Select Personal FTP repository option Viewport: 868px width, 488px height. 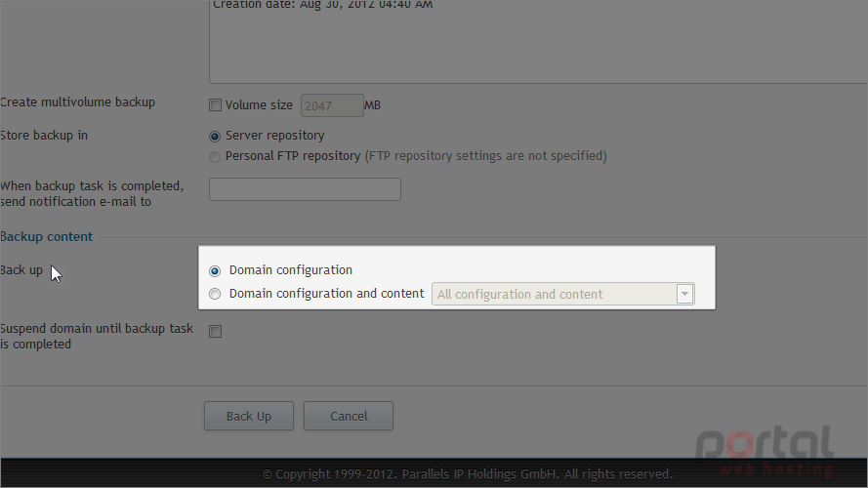click(215, 157)
